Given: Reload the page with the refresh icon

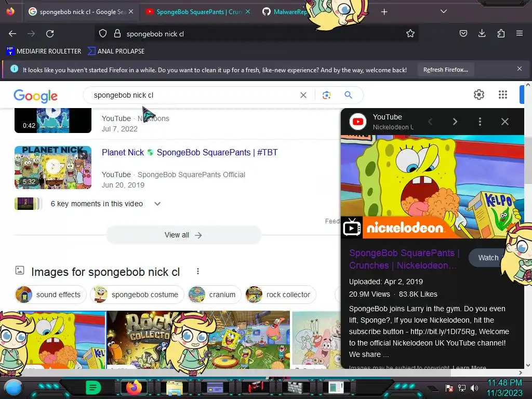Looking at the screenshot, I should click(50, 34).
